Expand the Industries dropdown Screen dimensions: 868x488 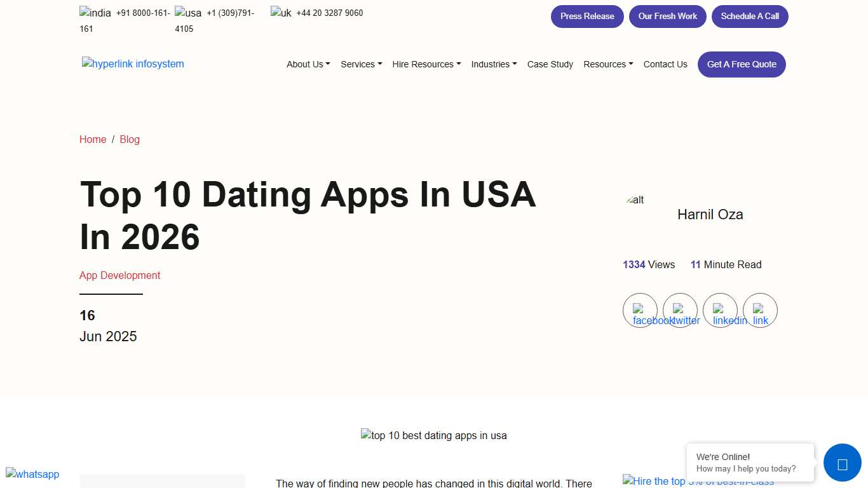(494, 64)
